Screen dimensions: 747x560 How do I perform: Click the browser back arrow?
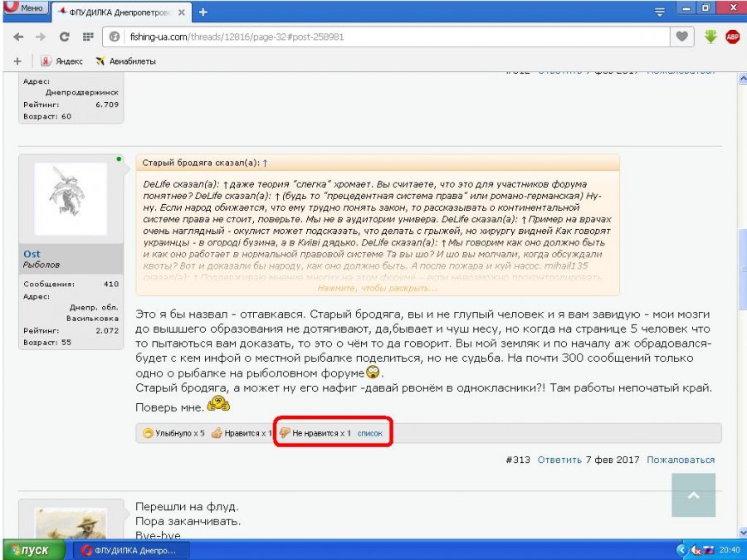17,37
